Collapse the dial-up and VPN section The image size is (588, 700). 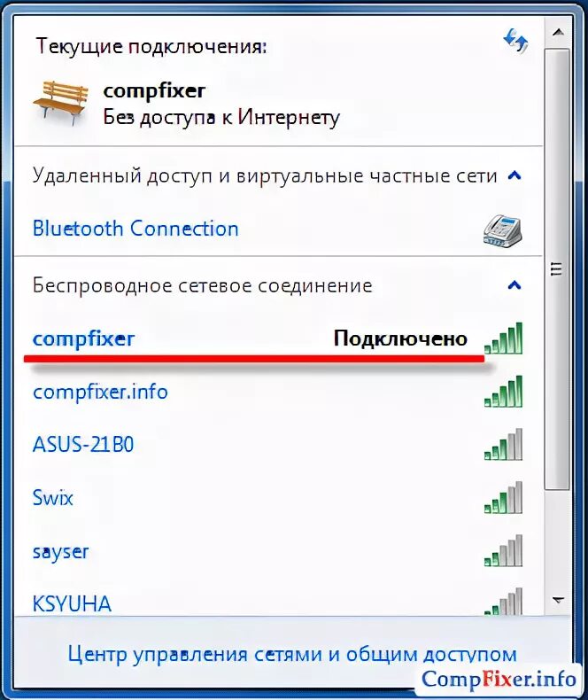tap(514, 175)
